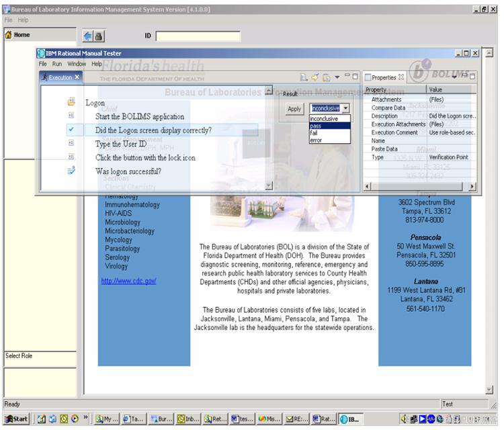Click the step icon beside Start the BOLIMS application
The image size is (504, 430).
(x=71, y=116)
